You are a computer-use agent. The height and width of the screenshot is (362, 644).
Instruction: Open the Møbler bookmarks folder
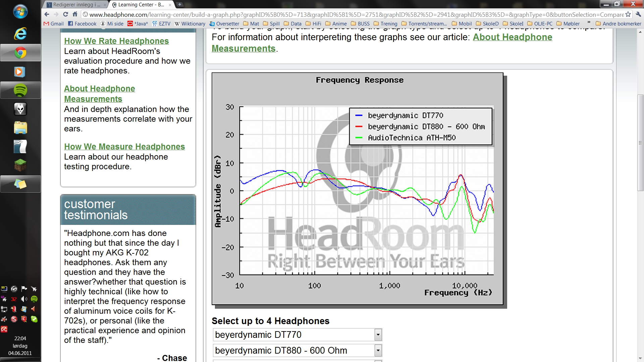coord(568,23)
